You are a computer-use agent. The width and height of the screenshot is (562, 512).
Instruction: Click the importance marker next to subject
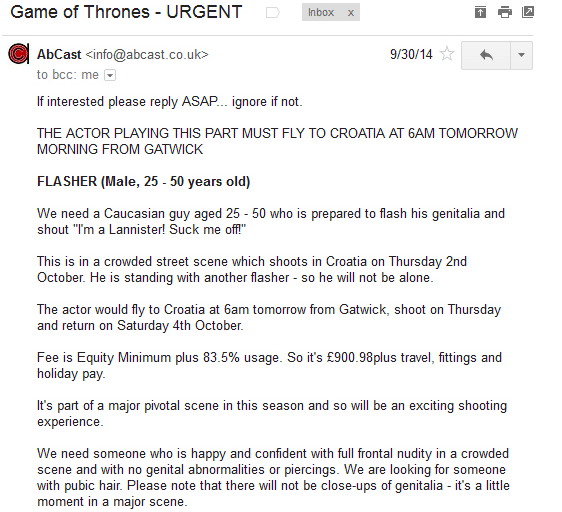click(272, 13)
